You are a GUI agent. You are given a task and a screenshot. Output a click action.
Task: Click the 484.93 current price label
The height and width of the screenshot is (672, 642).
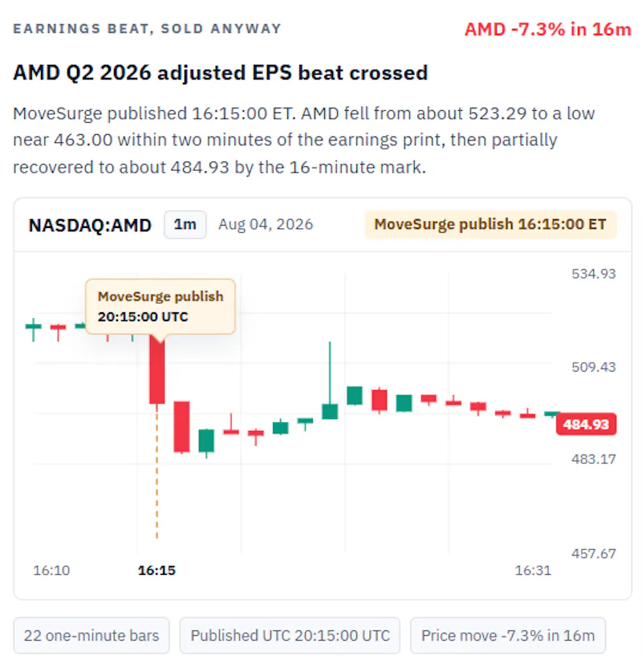pos(586,424)
